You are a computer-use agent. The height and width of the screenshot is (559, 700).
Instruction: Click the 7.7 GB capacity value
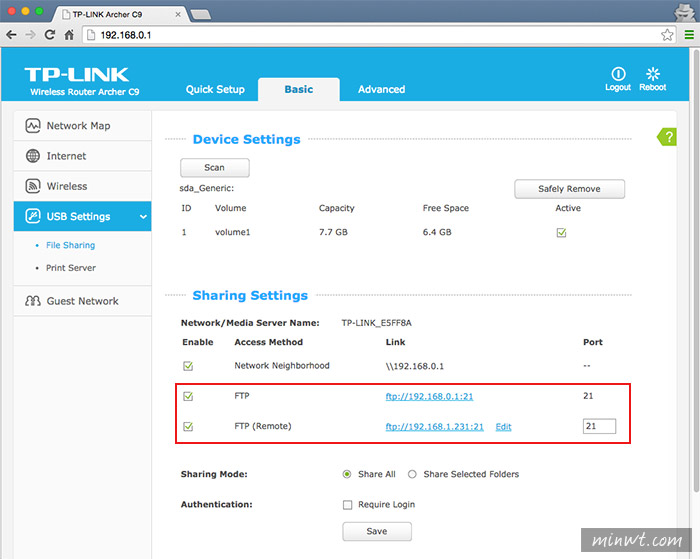pyautogui.click(x=333, y=232)
